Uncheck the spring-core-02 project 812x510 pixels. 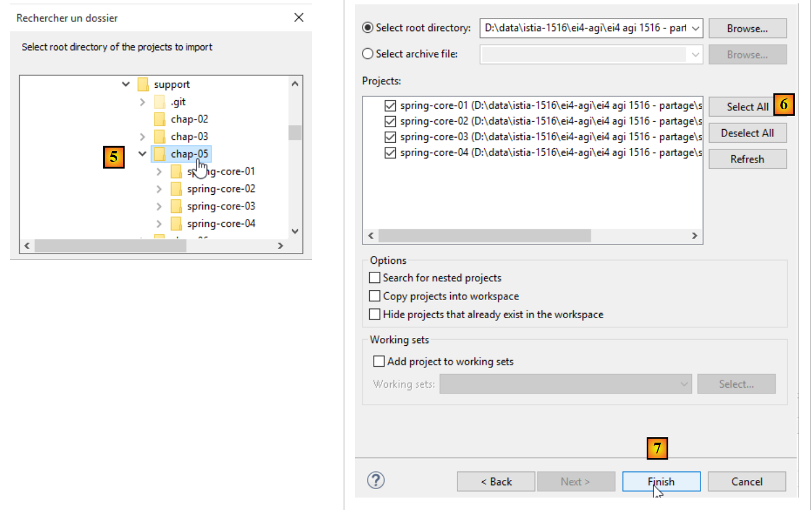coord(390,122)
